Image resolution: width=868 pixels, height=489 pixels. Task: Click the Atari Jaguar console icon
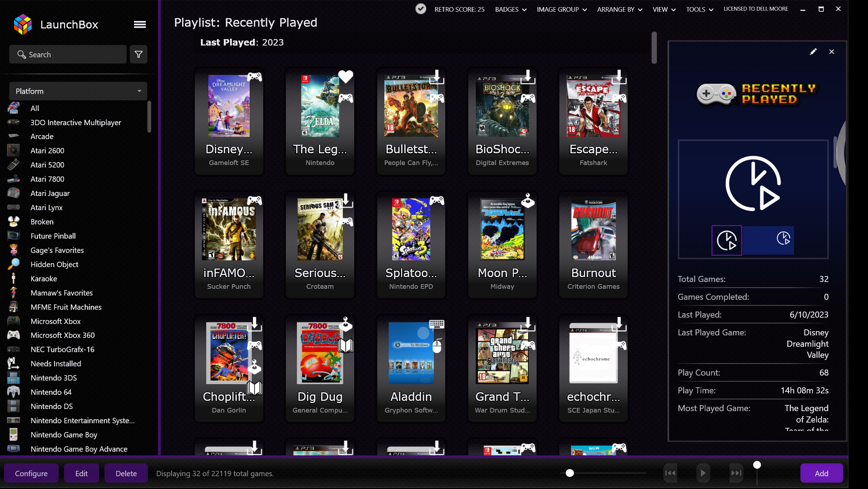coord(14,193)
